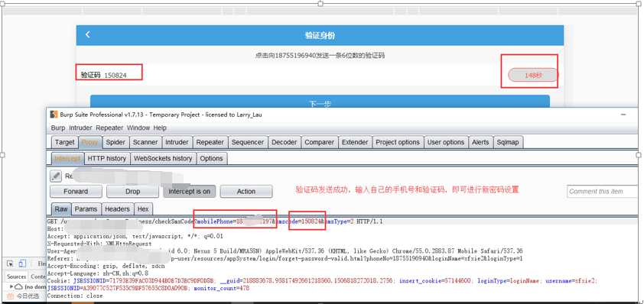Image resolution: width=644 pixels, height=304 pixels.
Task: Switch to the Target tab
Action: [64, 142]
